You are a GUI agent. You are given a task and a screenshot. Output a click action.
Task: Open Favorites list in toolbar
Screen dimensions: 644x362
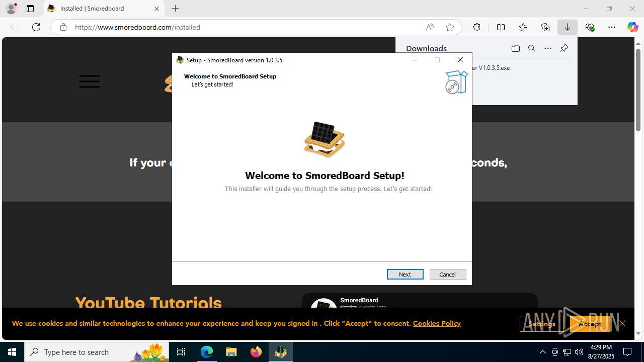click(x=523, y=27)
